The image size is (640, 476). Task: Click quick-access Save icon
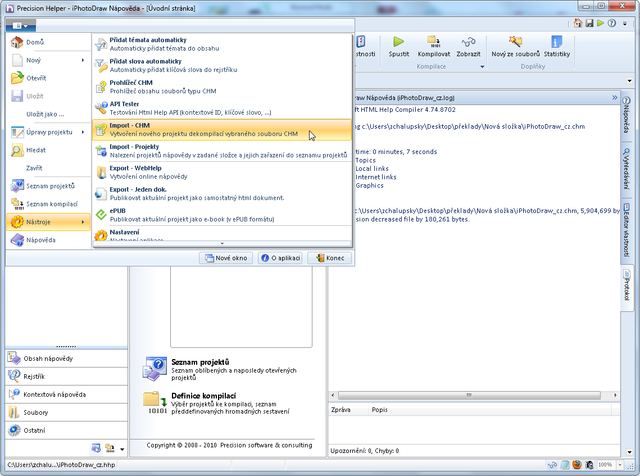pyautogui.click(x=589, y=23)
